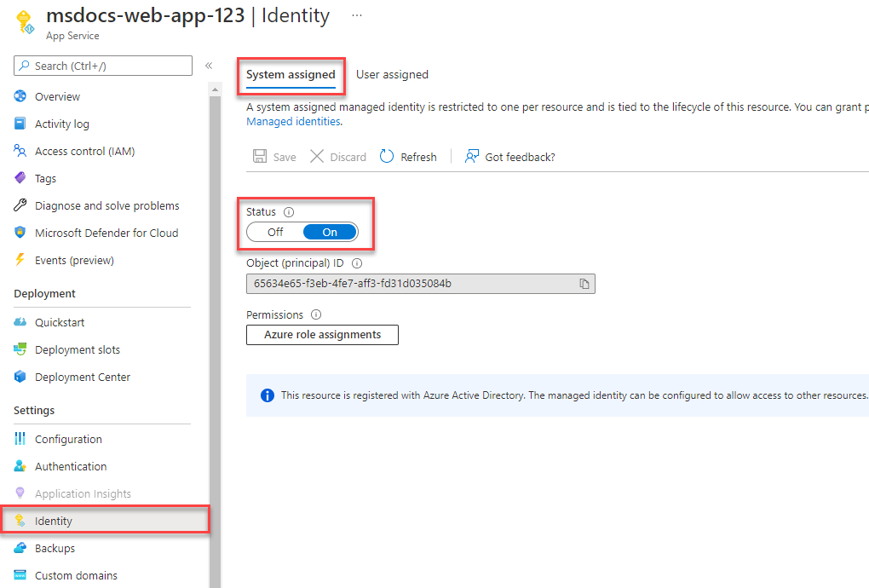The image size is (869, 588).
Task: Open Access control (IAM) page
Action: pyautogui.click(x=74, y=152)
